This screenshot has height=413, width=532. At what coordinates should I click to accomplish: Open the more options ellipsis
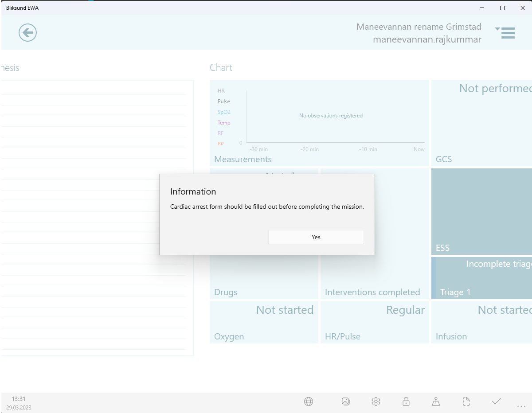[521, 405]
